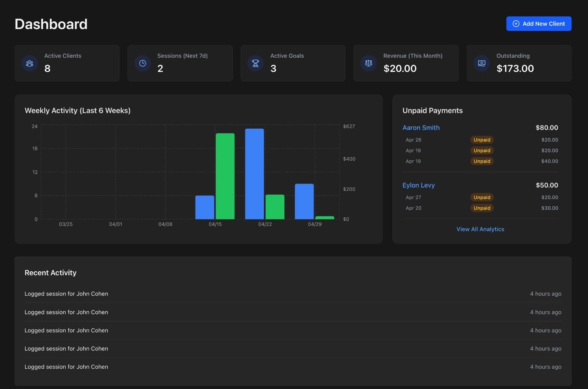Click the first Logged session for John Cohen entry
The width and height of the screenshot is (588, 389).
pos(66,293)
